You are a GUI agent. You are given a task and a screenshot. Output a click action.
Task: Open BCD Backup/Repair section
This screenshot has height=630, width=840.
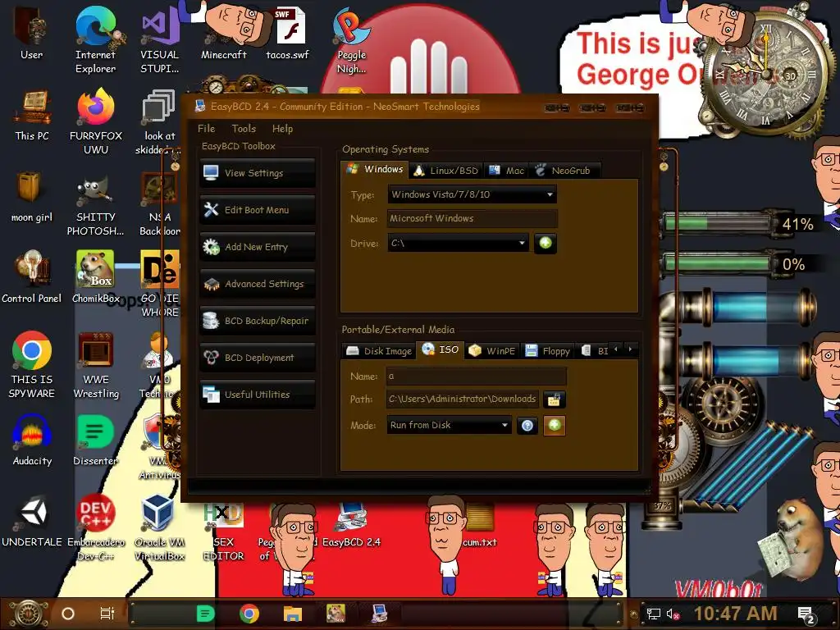click(258, 321)
